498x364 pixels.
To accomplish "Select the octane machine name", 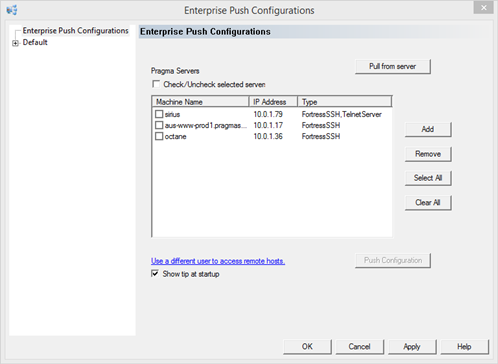I will (x=175, y=136).
